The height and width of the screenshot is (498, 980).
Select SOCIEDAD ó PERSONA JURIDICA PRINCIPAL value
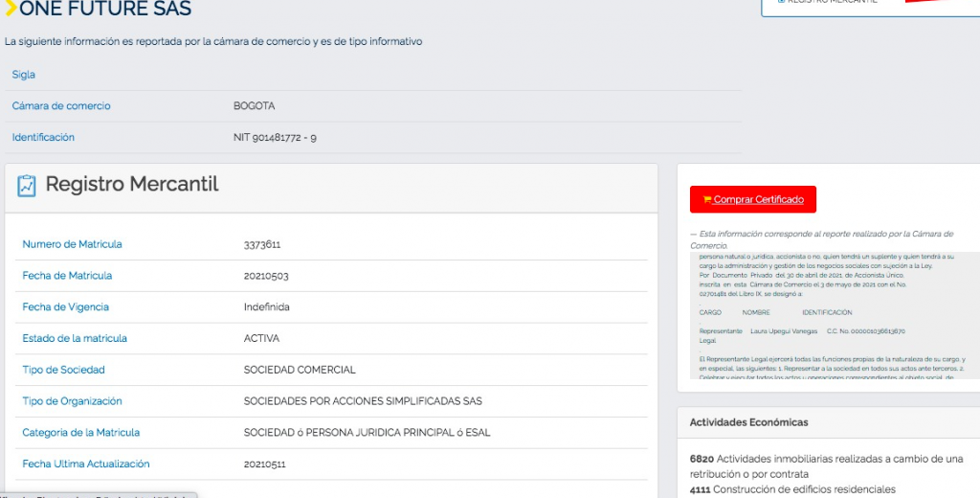coord(367,432)
